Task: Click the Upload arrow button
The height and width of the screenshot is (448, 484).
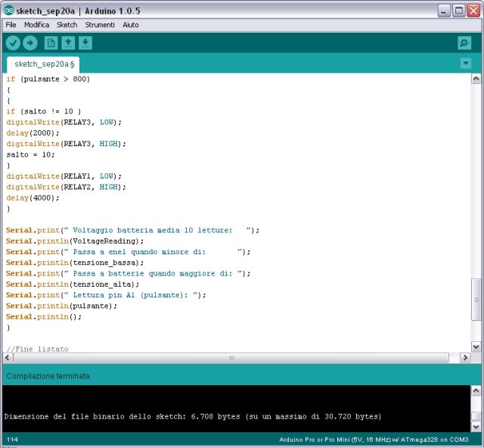Action: pos(30,43)
